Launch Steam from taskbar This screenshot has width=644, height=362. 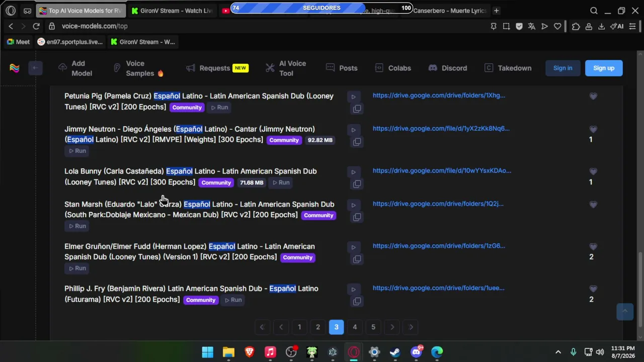(x=395, y=352)
